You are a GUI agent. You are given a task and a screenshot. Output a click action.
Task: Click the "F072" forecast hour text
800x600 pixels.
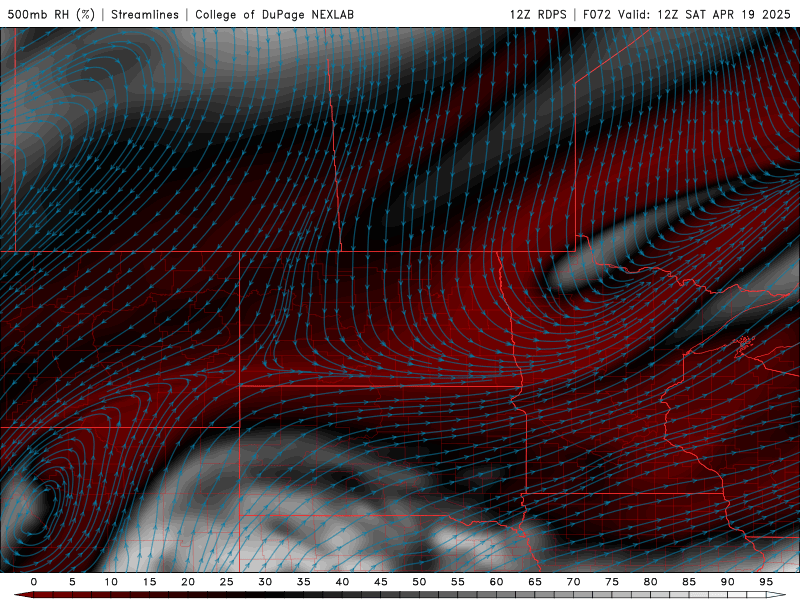tap(596, 14)
